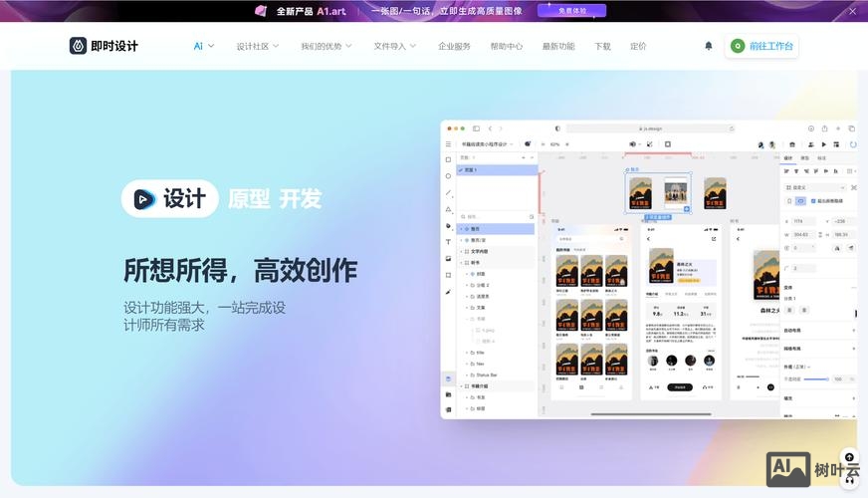Open the 自定义 frame preset dropdown

[816, 187]
